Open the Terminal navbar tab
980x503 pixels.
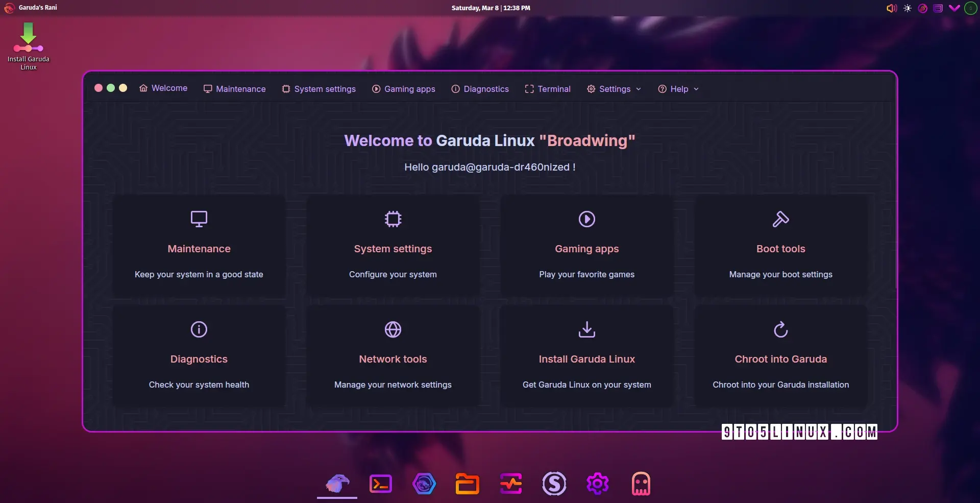(x=548, y=89)
